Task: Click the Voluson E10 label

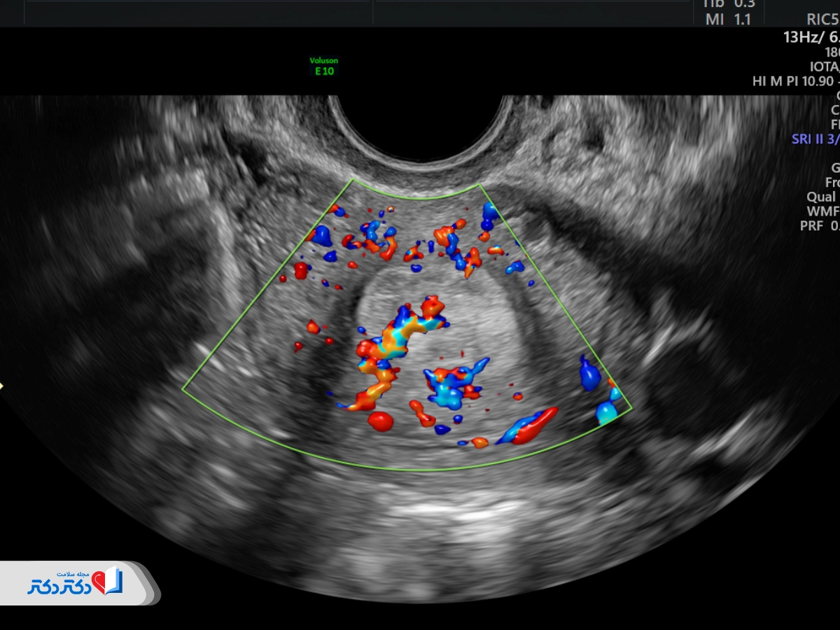Action: [323, 66]
